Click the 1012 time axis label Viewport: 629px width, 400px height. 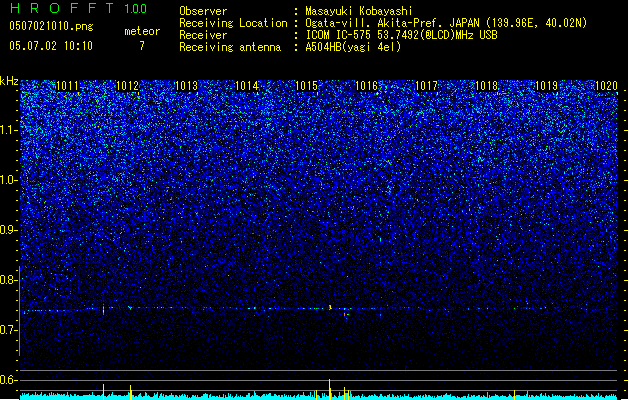(x=127, y=86)
